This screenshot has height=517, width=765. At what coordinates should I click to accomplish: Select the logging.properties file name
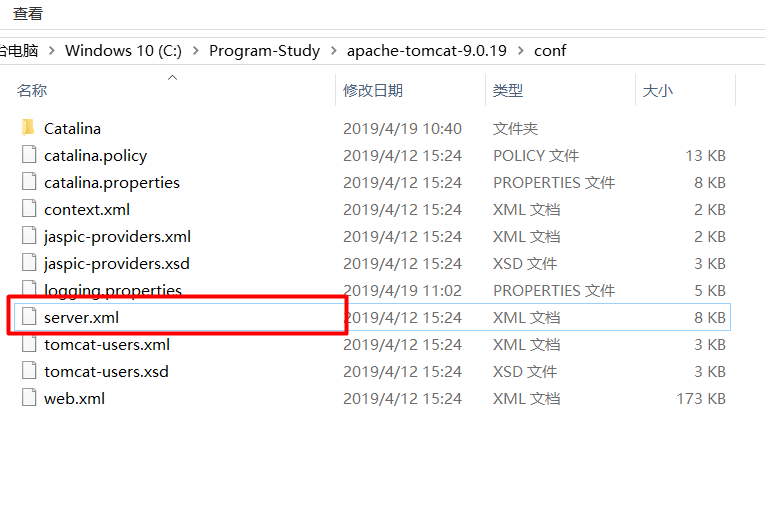pos(113,290)
